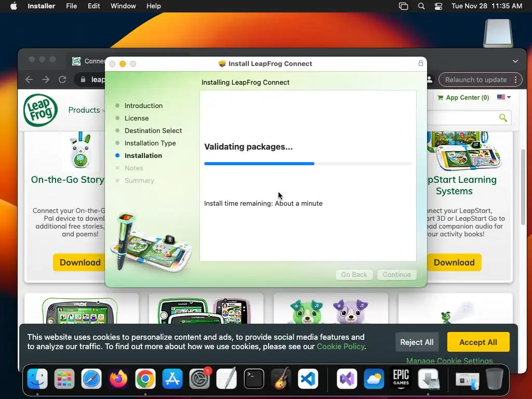Select the Connect browser tab
The width and height of the screenshot is (532, 399).
pyautogui.click(x=89, y=61)
